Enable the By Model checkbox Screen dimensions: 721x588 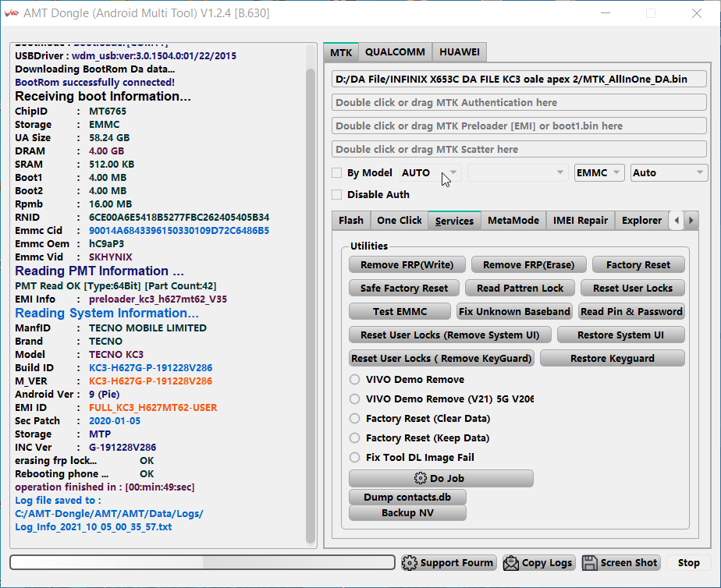tap(337, 172)
